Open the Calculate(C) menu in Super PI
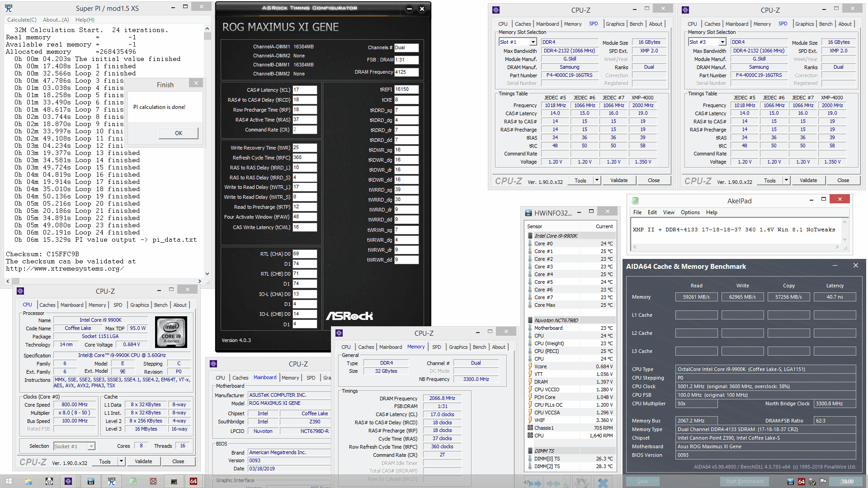This screenshot has width=868, height=488. (x=22, y=20)
